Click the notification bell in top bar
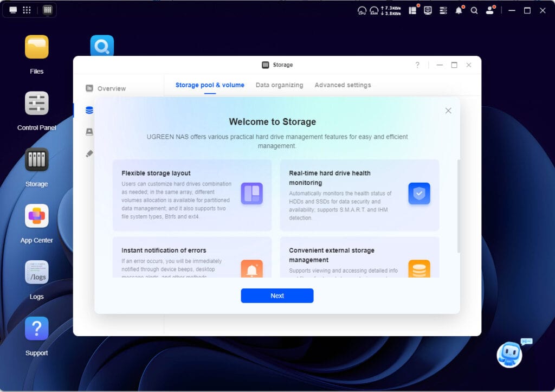Viewport: 555px width, 392px height. 459,10
